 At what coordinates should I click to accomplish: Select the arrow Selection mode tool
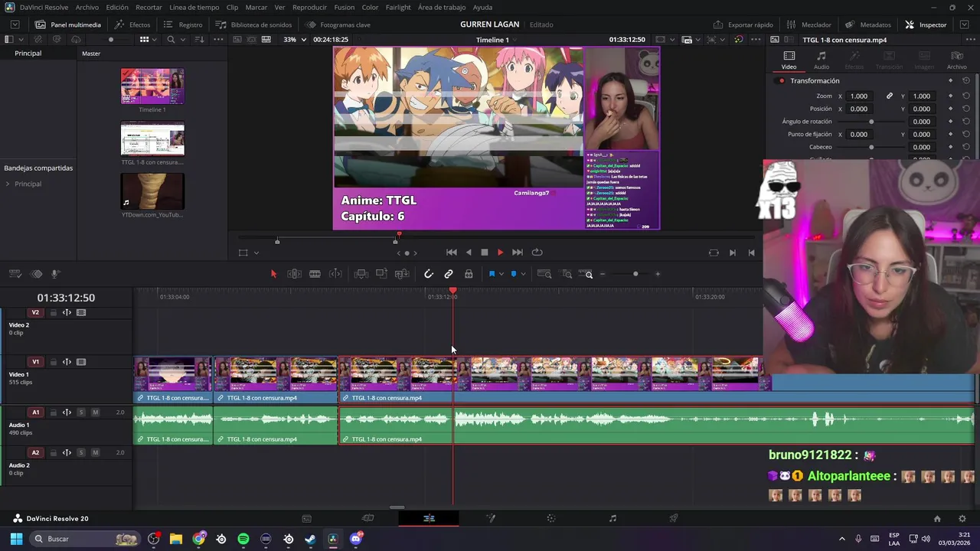[x=273, y=274]
